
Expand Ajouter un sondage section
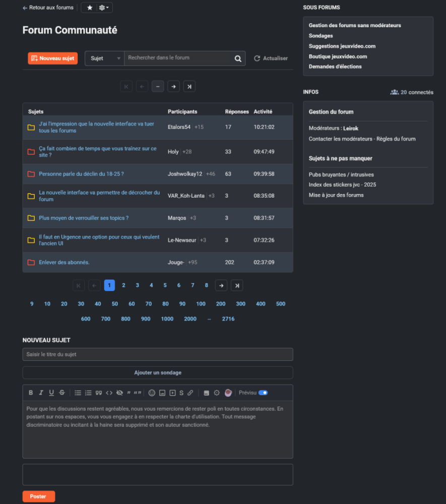click(x=157, y=373)
